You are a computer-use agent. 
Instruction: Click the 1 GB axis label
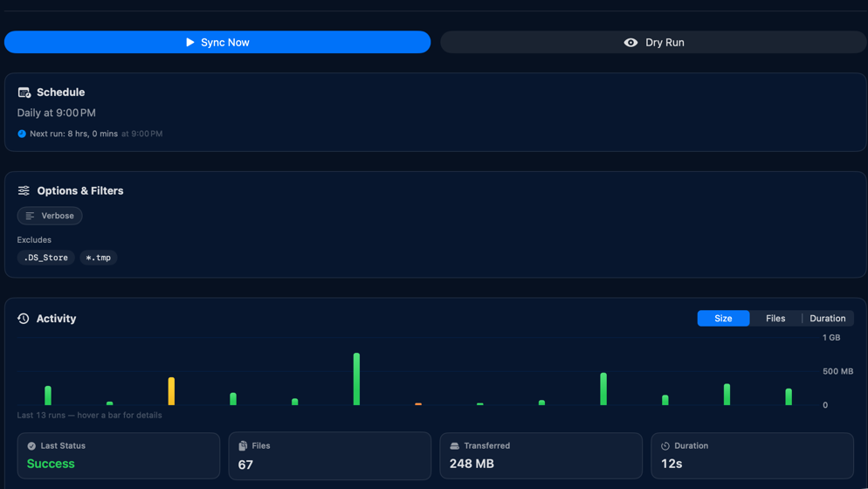(x=831, y=338)
